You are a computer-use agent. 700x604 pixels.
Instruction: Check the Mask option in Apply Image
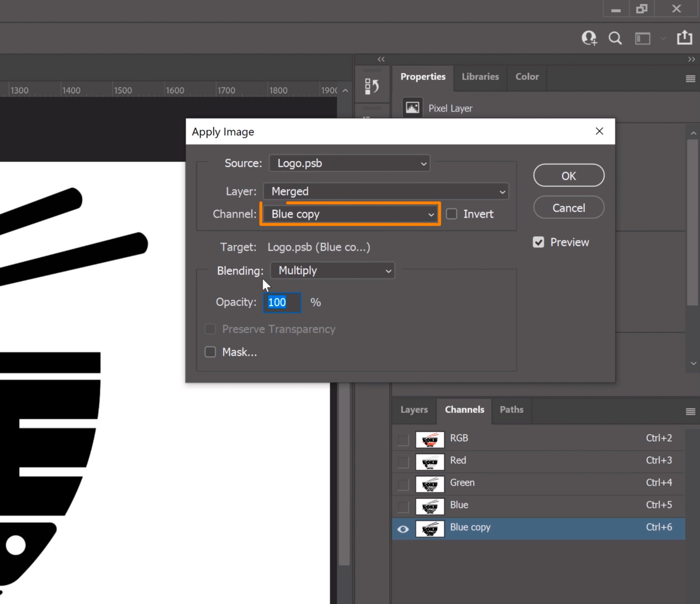point(210,352)
